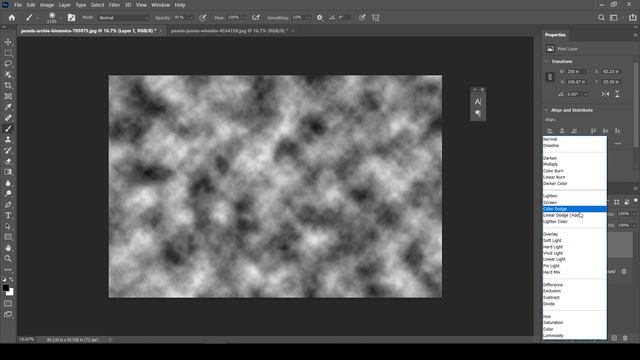Select the Dodge tool
Image resolution: width=640 pixels, height=360 pixels.
(x=8, y=193)
